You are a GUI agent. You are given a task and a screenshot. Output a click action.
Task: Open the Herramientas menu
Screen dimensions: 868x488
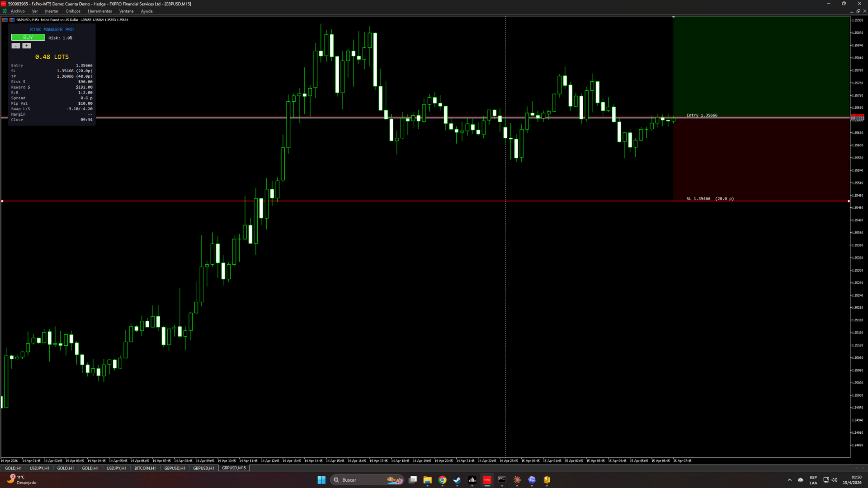click(99, 11)
